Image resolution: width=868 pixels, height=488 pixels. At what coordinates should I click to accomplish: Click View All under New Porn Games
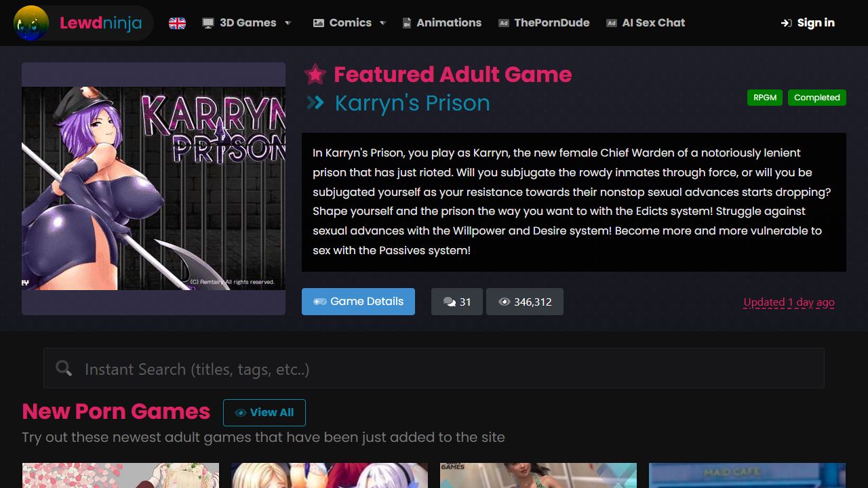(x=264, y=413)
